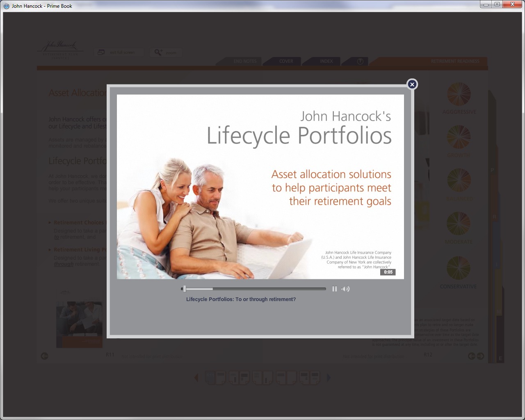Open the END NOTES tab
Screen dimensions: 525x420
244,61
